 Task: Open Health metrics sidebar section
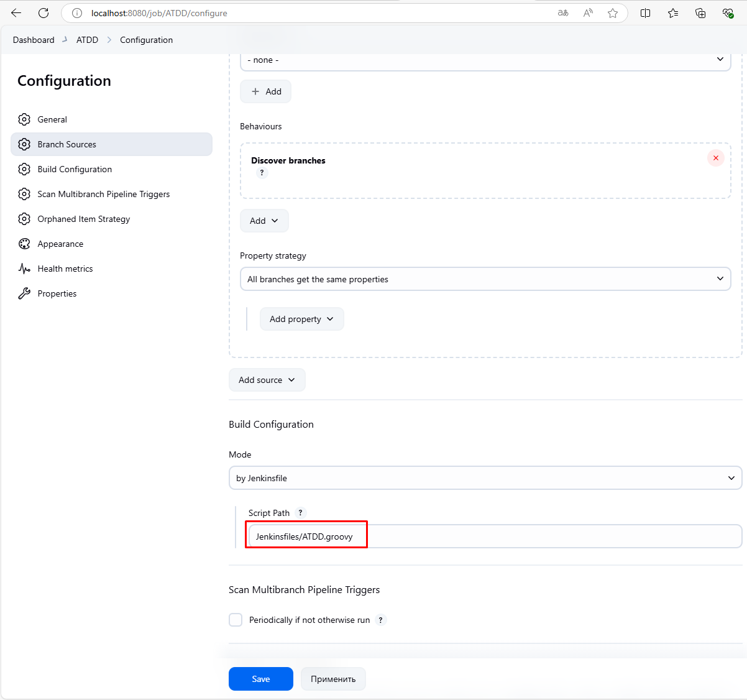[65, 269]
